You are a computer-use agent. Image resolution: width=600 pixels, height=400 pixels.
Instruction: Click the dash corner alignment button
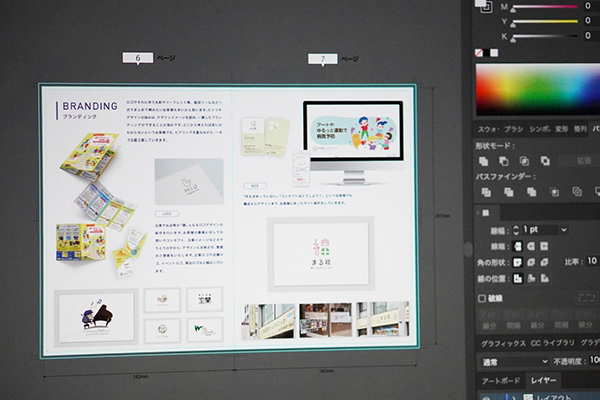[x=587, y=297]
